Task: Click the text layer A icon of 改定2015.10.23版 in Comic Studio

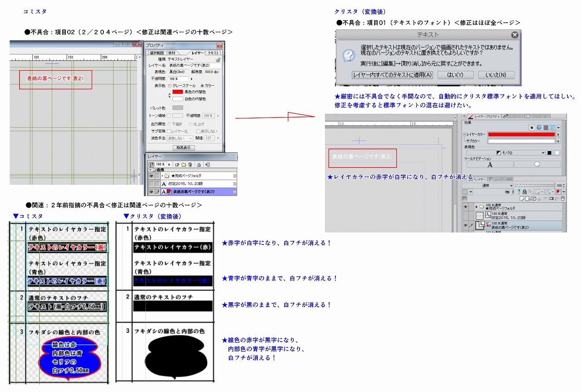Action: tap(164, 184)
